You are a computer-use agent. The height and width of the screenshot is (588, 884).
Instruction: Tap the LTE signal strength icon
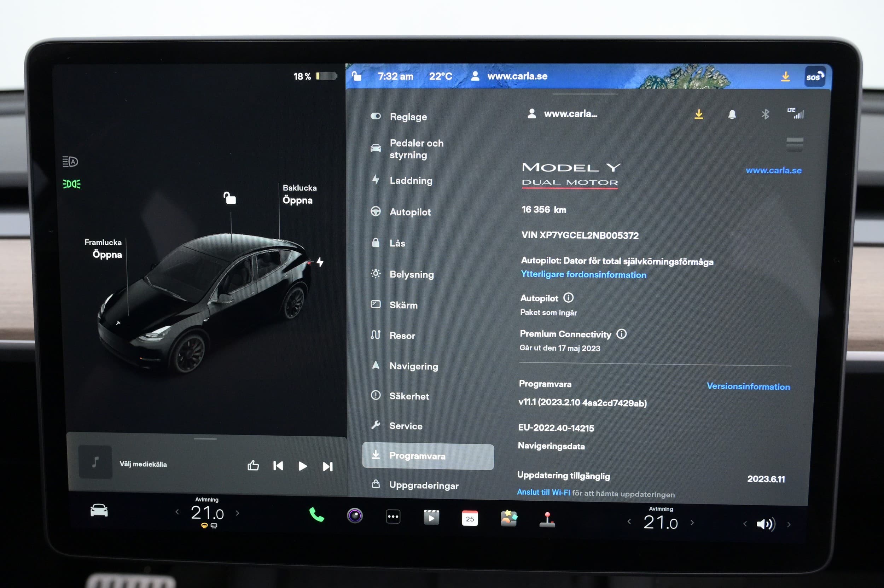(x=796, y=113)
